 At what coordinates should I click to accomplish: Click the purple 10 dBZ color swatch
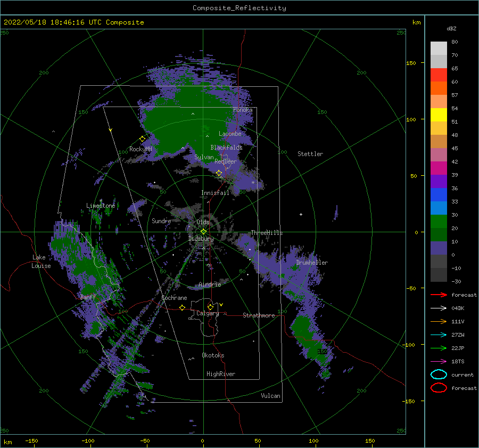[x=439, y=248]
